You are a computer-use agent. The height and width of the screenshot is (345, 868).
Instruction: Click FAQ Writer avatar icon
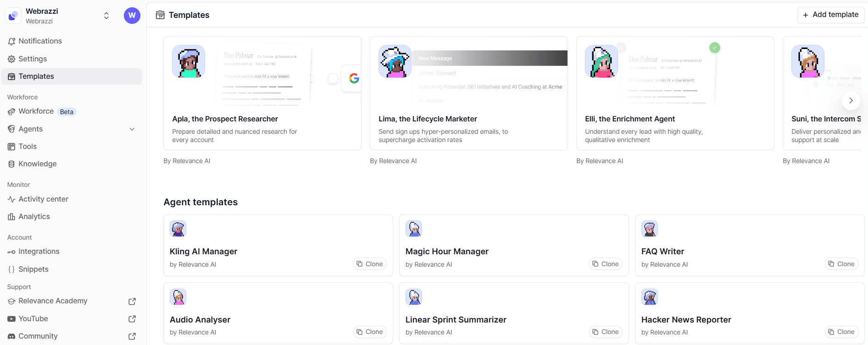click(x=650, y=229)
